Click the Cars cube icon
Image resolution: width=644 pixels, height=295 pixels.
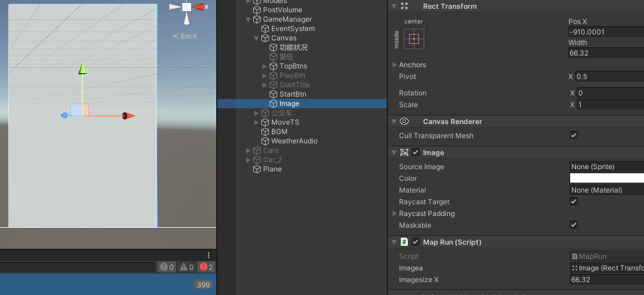[257, 150]
